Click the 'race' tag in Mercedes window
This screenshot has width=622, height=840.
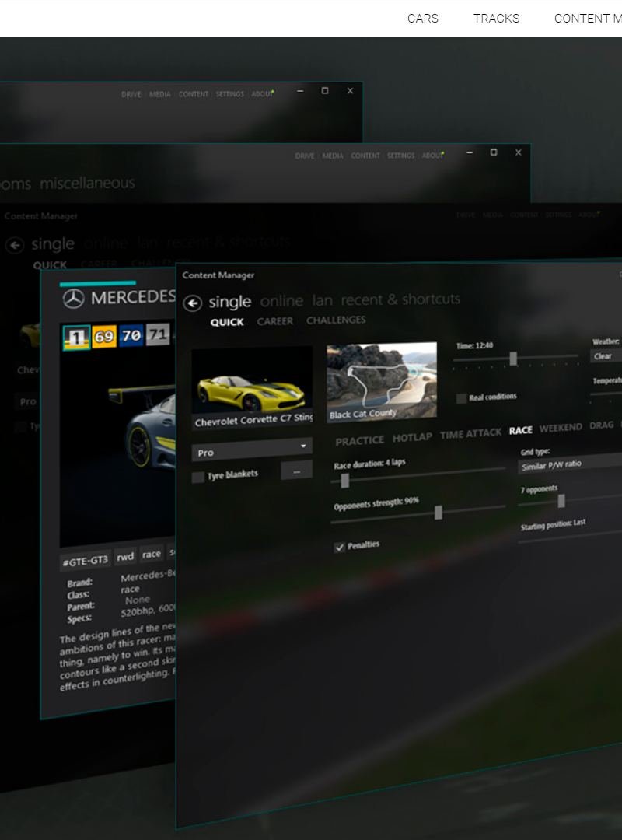click(151, 554)
